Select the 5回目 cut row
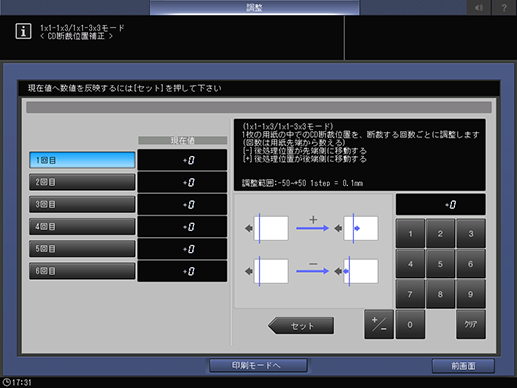The image size is (517, 388). coord(82,249)
